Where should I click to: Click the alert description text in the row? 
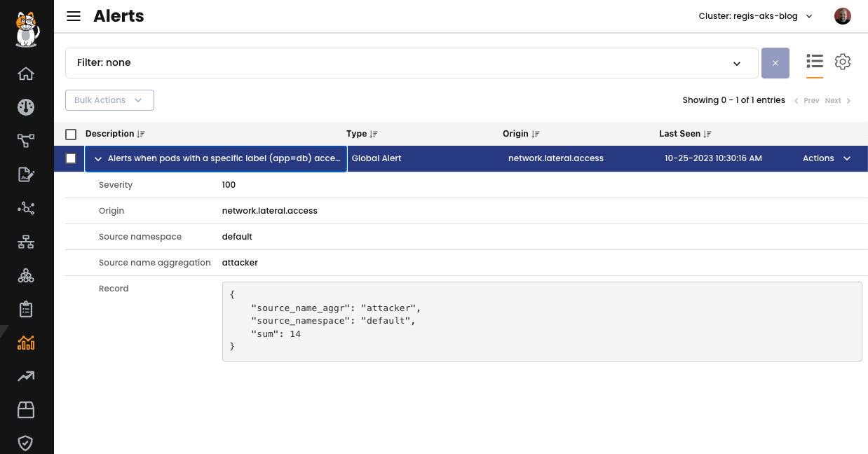[x=224, y=158]
